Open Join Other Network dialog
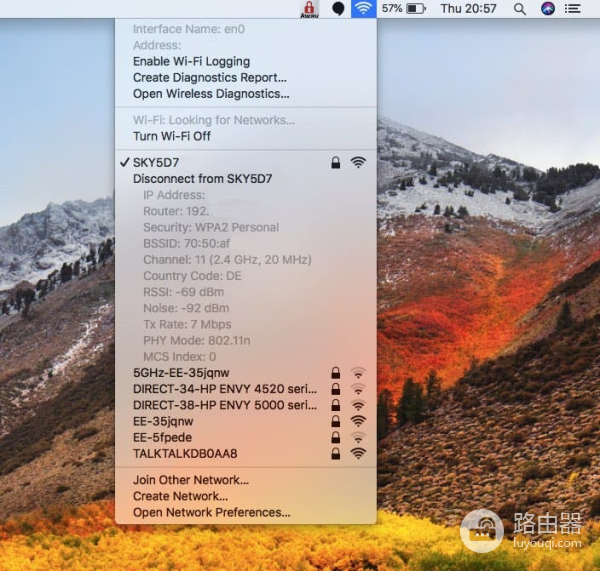 (191, 480)
